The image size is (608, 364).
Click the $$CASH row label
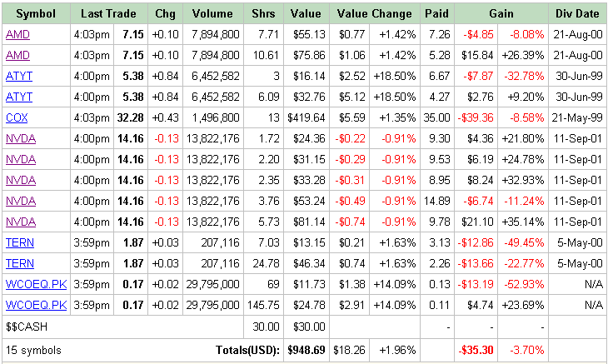point(27,327)
